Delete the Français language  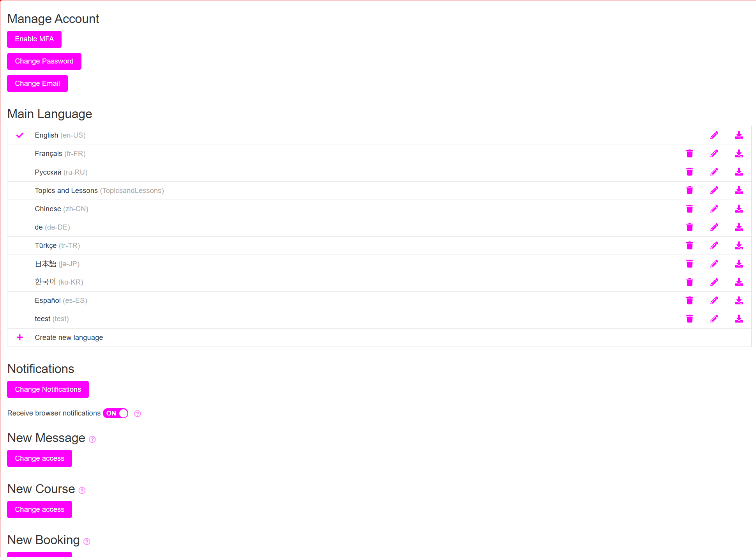tap(689, 154)
